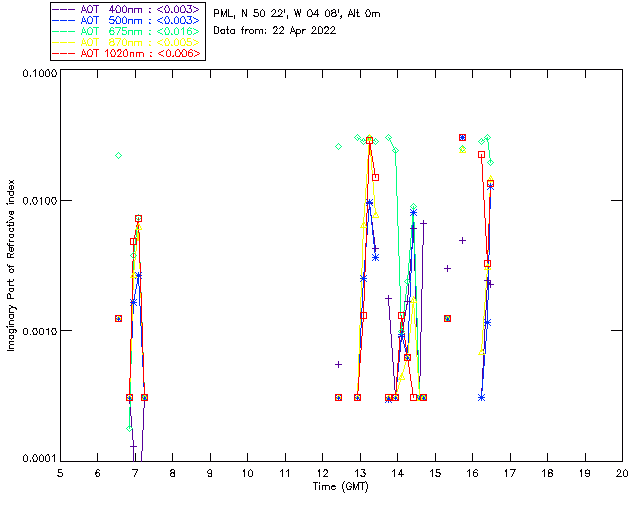Screen dimensions: 640x512
Task: Click the AOT 870nm legend entry
Action: [x=127, y=42]
